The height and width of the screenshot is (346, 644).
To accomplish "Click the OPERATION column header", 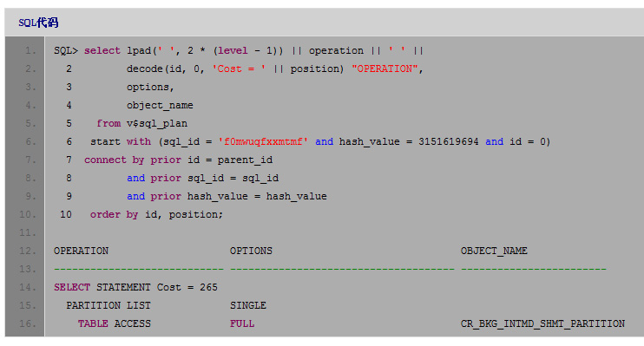I will coord(81,251).
